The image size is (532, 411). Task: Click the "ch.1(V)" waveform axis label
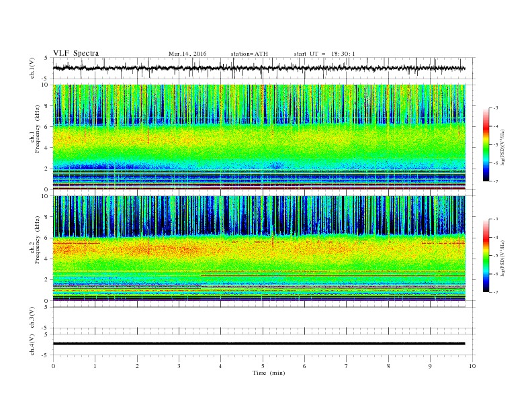click(32, 68)
